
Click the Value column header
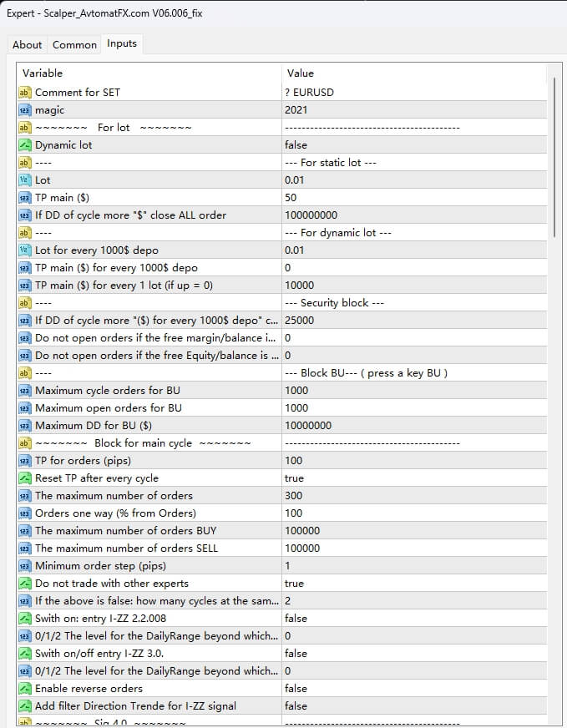click(414, 73)
